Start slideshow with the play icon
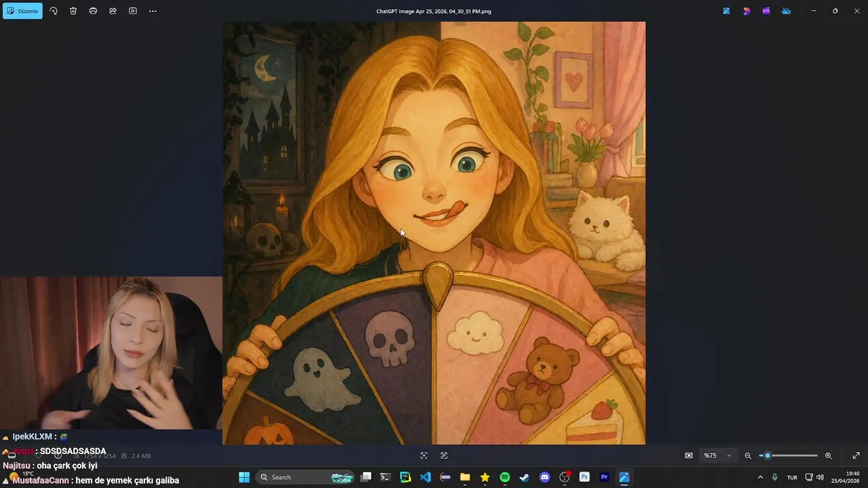This screenshot has height=488, width=868. 133,11
